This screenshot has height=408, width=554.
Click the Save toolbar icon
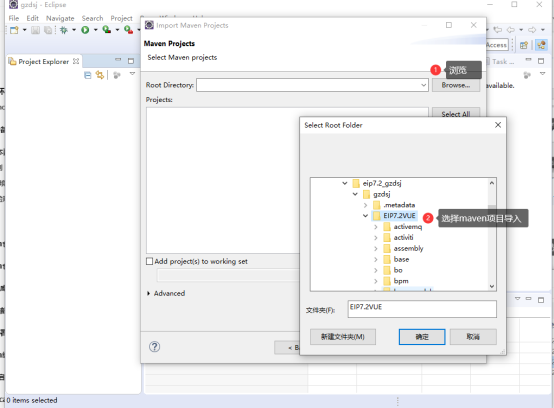pos(35,30)
